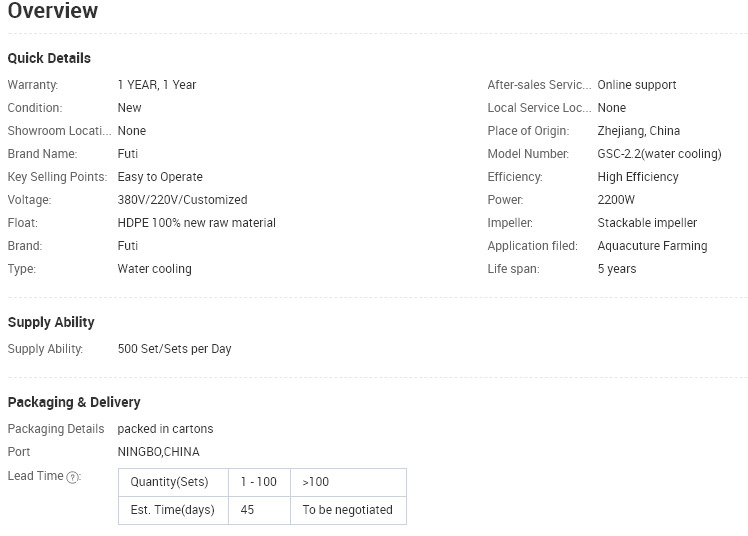Click the Packaging & Delivery heading
This screenshot has width=748, height=536.
[74, 402]
